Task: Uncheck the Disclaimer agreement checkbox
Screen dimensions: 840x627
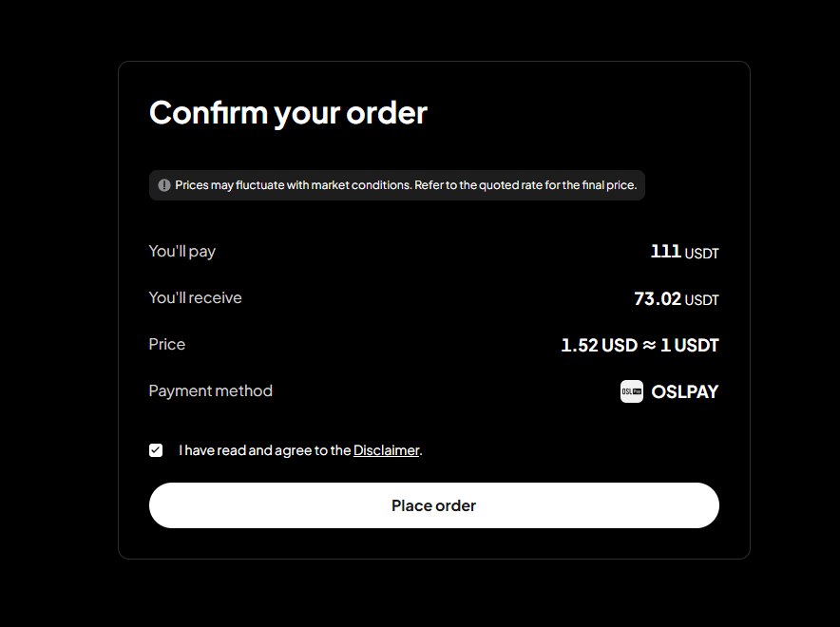Action: [156, 450]
